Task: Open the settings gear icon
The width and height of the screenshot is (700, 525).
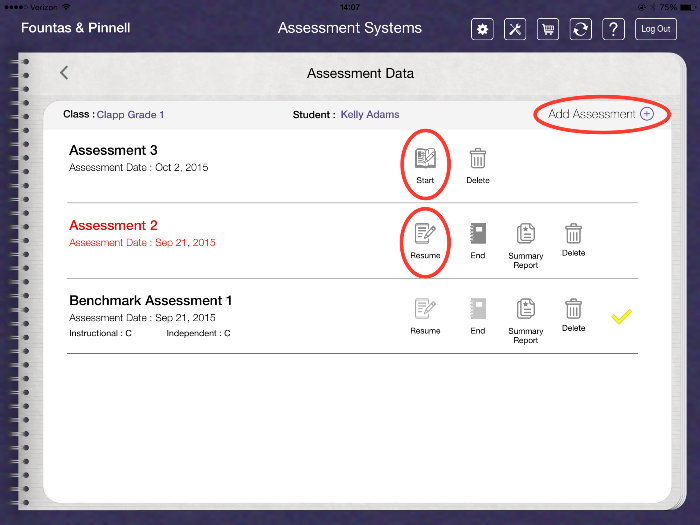Action: tap(482, 29)
